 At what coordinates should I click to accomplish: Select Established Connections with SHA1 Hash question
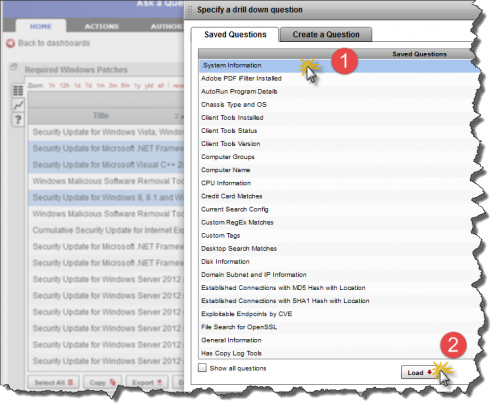coord(338,301)
